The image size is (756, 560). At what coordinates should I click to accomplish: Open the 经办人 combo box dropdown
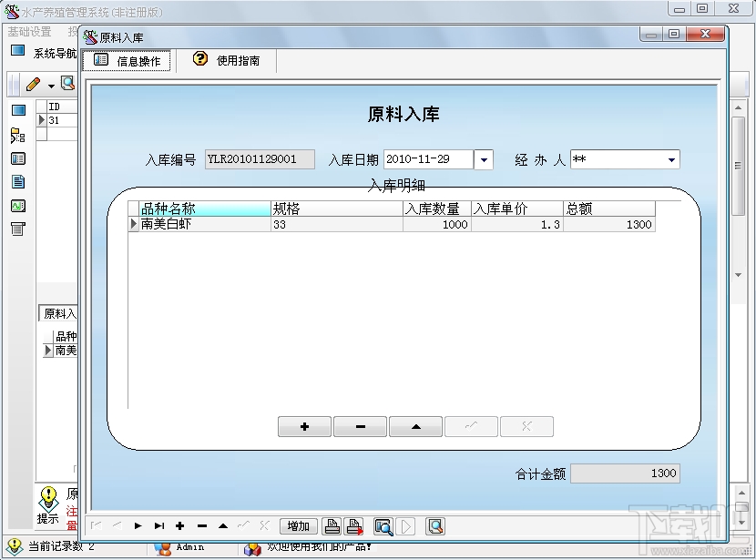(673, 158)
